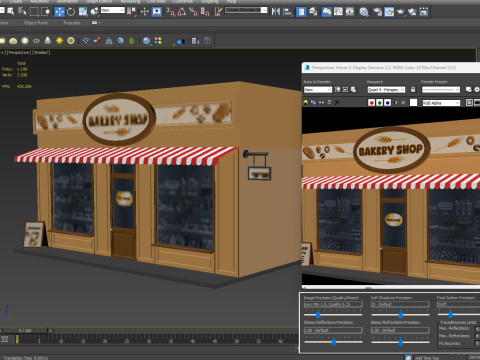
Task: Select the Select Object cursor tool
Action: point(11,12)
